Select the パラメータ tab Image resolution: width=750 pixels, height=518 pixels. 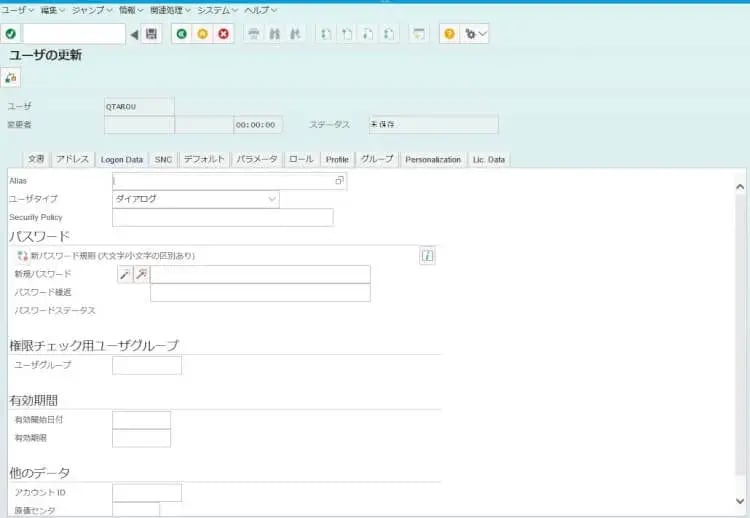(x=257, y=159)
